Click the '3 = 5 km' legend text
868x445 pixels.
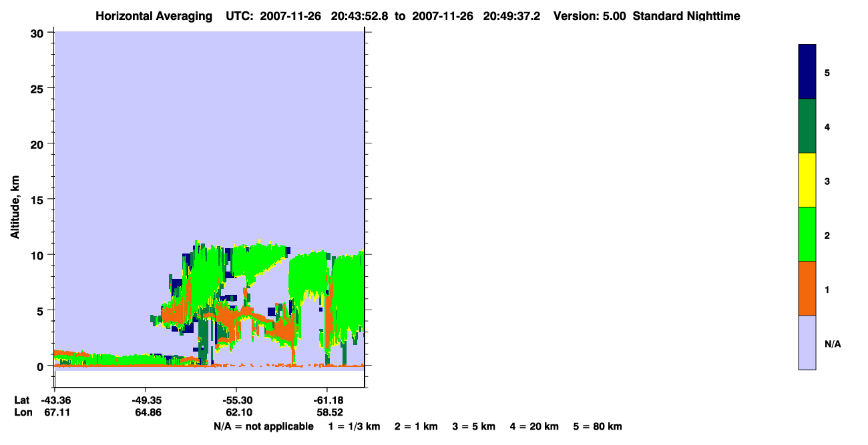(x=474, y=426)
